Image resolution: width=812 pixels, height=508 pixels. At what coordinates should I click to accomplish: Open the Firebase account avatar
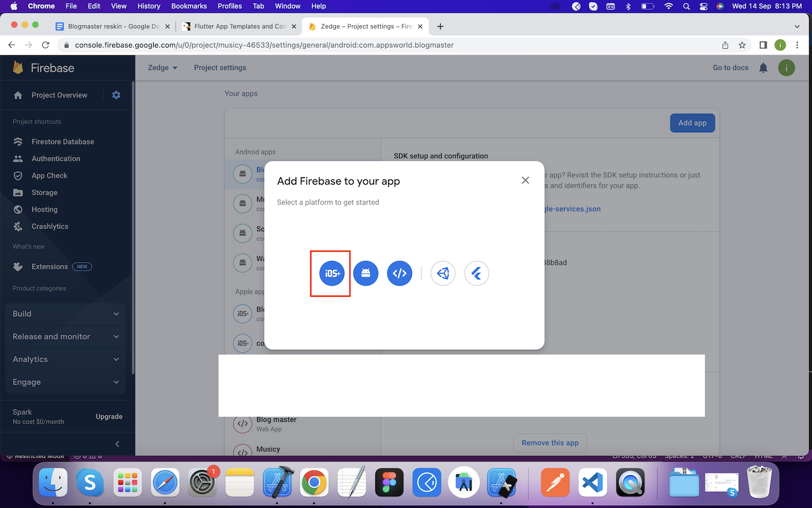tap(787, 68)
